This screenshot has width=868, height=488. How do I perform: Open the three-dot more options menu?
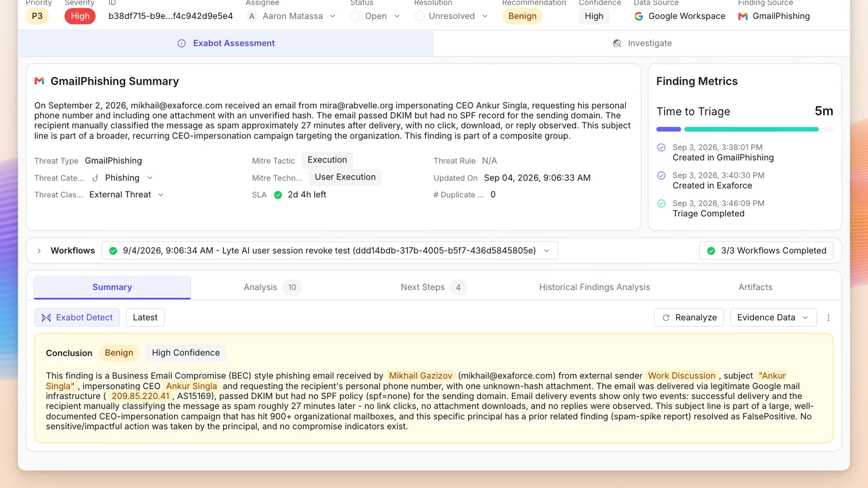[828, 318]
